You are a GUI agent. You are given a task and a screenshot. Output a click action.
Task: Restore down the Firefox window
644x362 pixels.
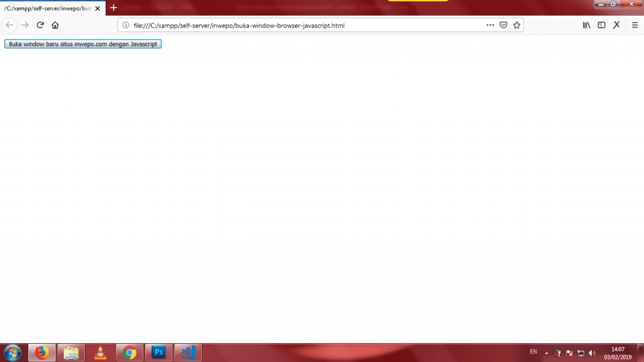(613, 4)
